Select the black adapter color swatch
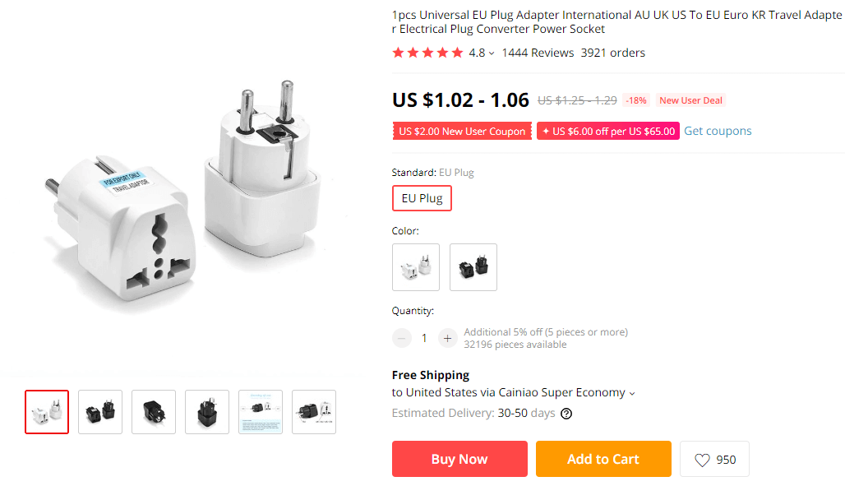Image resolution: width=868 pixels, height=486 pixels. (473, 267)
